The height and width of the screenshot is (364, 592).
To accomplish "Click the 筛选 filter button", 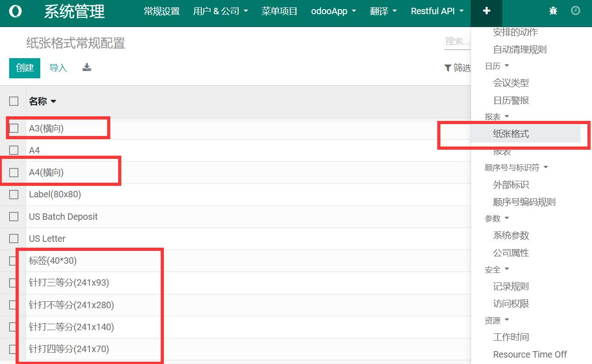I will [x=458, y=68].
